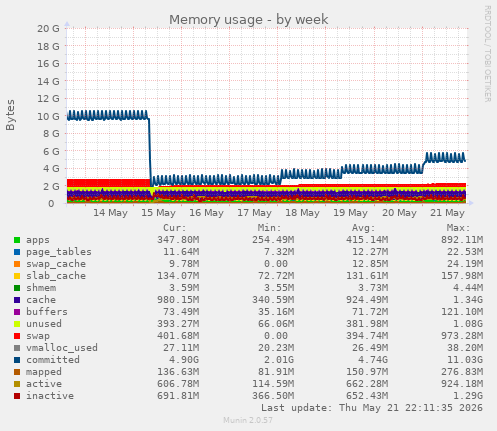This screenshot has width=497, height=431.
Task: Click the '15 May' x-axis label
Action: pos(158,213)
